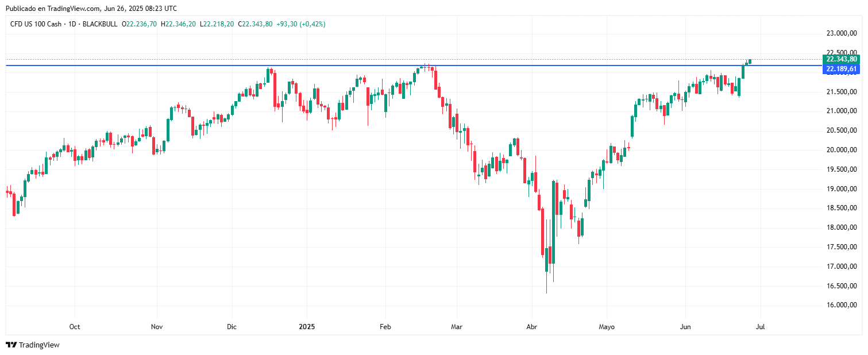
Task: Click the 'Oct' label on time axis
Action: [x=74, y=327]
